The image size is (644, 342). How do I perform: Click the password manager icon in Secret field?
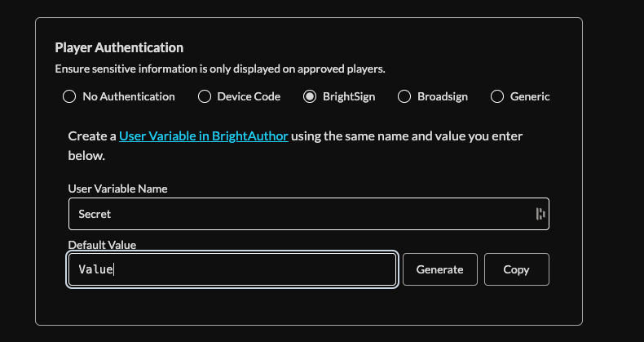point(540,214)
